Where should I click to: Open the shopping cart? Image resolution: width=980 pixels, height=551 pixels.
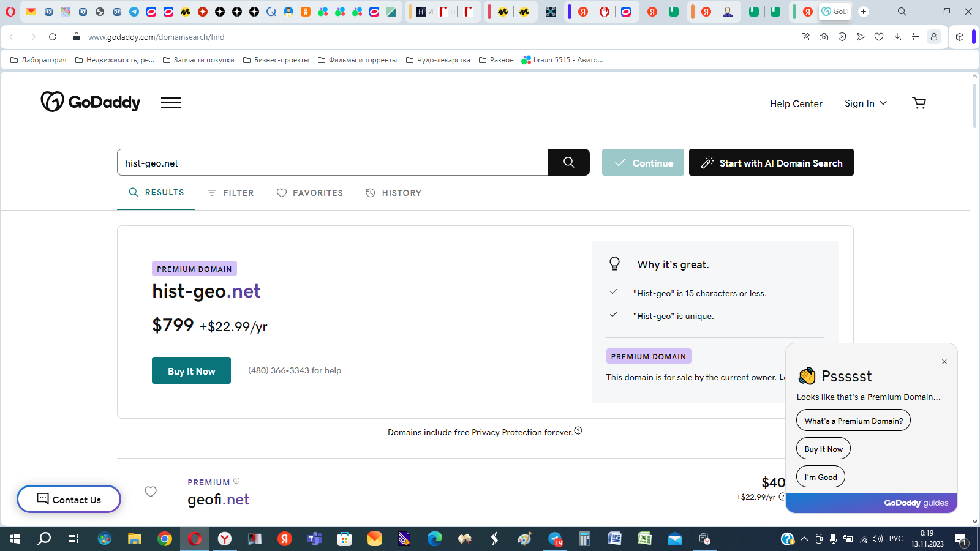click(x=919, y=103)
